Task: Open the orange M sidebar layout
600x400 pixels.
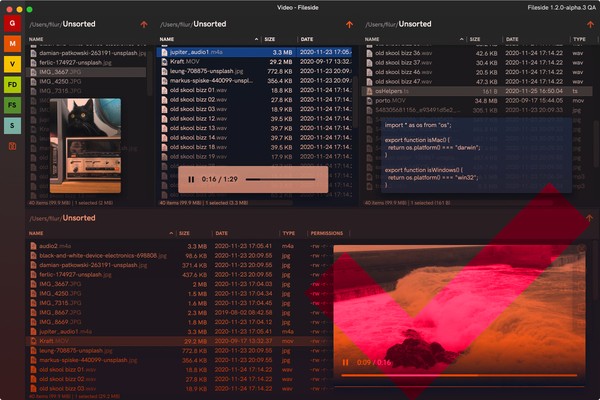Action: (12, 44)
